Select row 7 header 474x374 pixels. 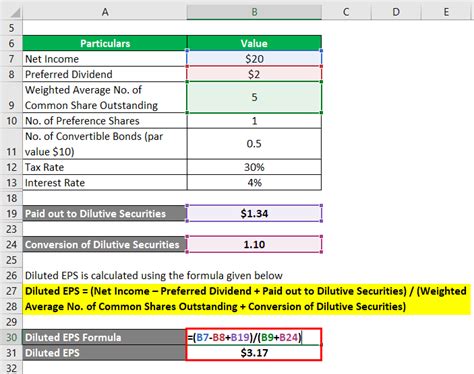click(x=11, y=59)
